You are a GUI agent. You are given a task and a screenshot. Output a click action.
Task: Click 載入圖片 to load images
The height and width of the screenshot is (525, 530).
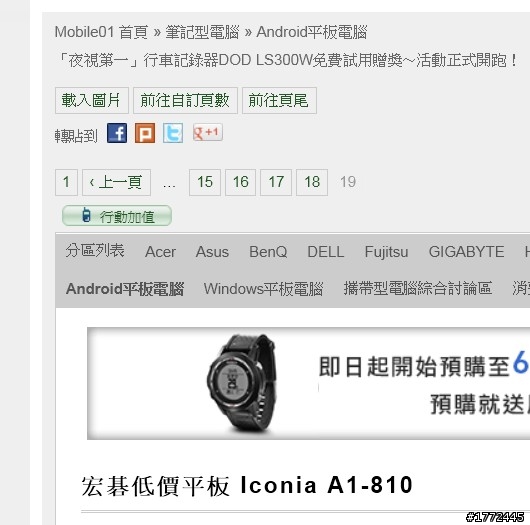[x=92, y=100]
